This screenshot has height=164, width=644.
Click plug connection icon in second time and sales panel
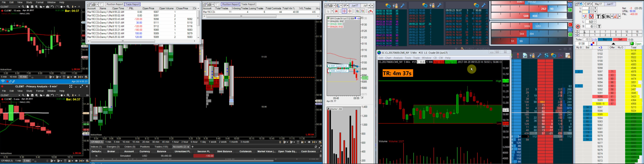point(432,5)
